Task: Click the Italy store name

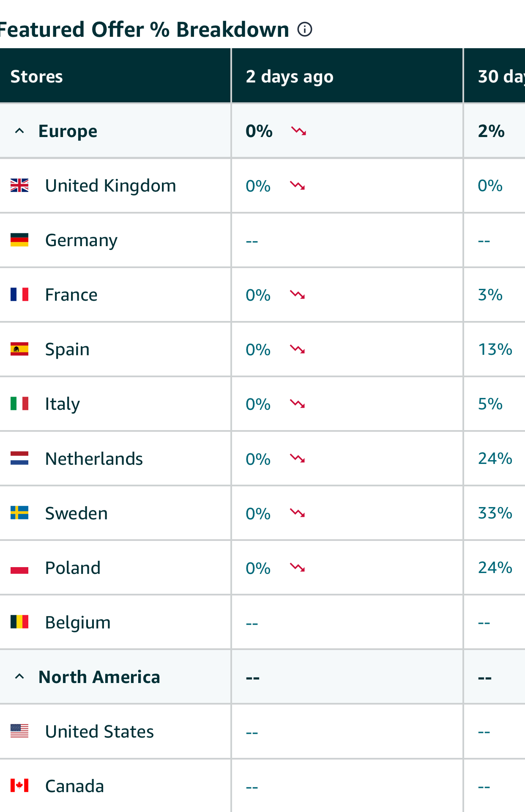Action: [63, 404]
